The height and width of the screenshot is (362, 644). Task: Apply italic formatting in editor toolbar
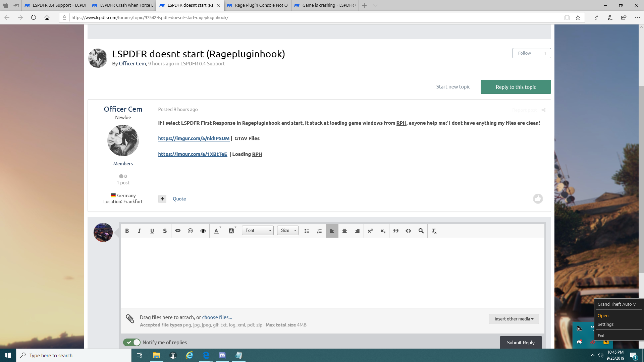[x=139, y=231]
